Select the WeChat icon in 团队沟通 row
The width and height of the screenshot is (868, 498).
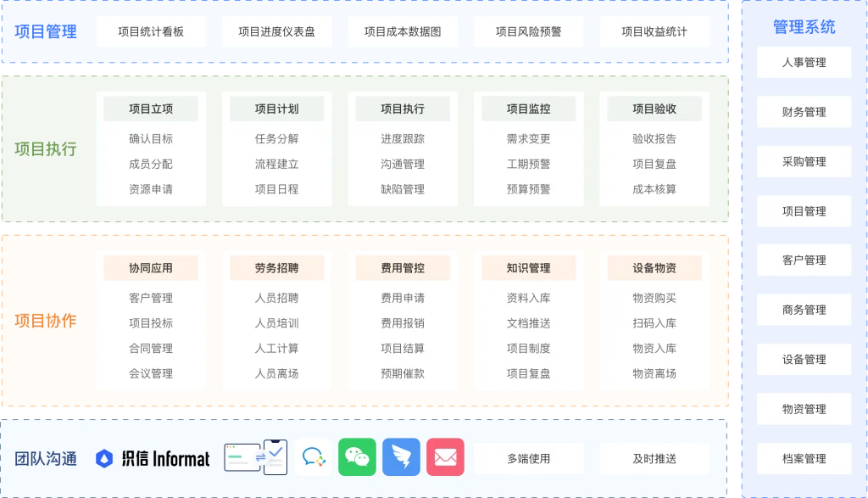357,458
